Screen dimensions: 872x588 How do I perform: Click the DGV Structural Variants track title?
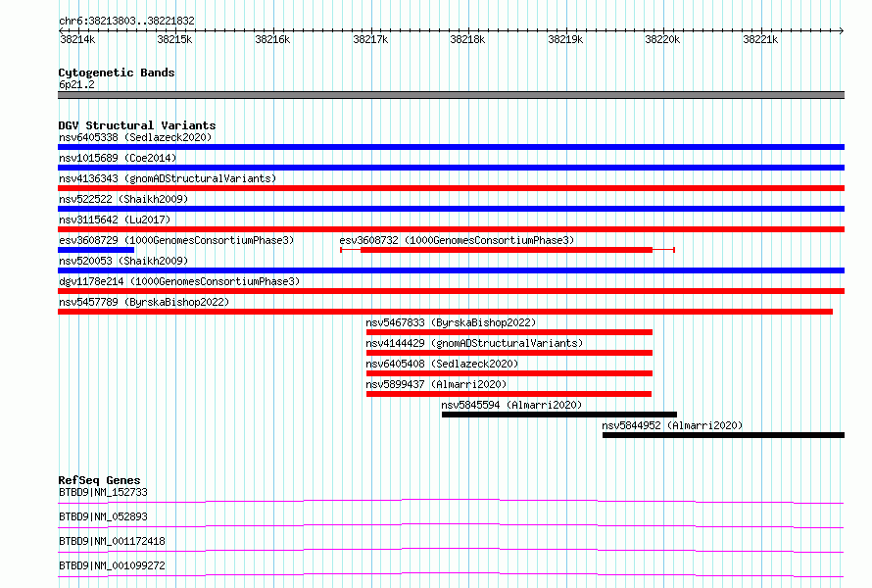click(x=137, y=125)
